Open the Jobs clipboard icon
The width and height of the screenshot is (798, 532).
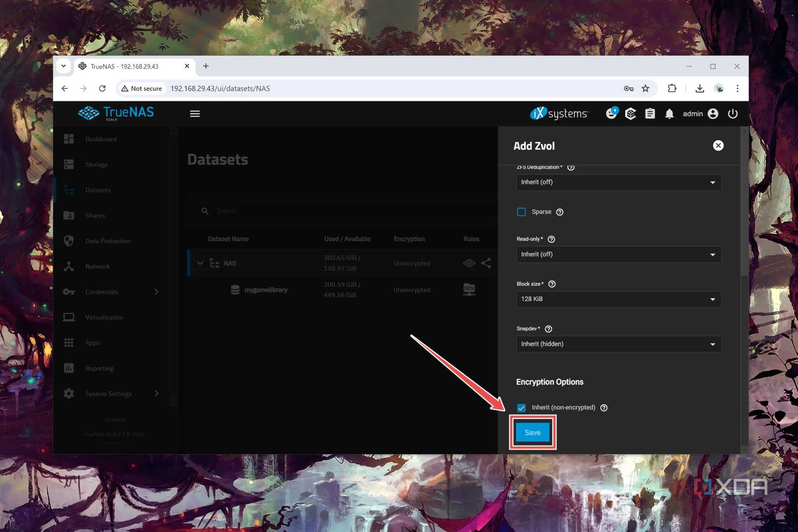pyautogui.click(x=650, y=114)
